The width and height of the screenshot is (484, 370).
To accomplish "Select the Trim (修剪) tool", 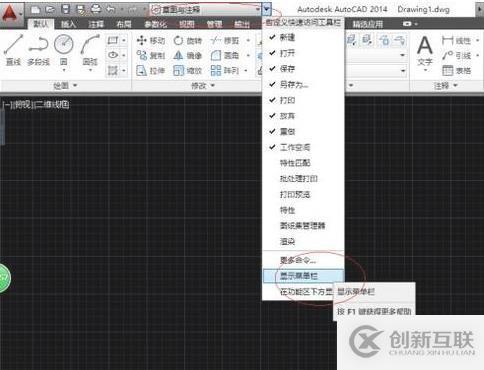I will (225, 41).
